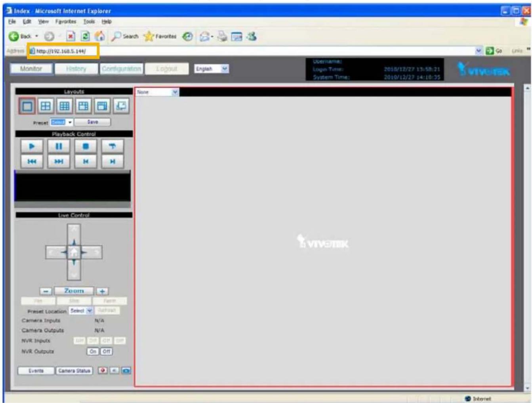Click the Go button next to address bar

click(x=494, y=51)
